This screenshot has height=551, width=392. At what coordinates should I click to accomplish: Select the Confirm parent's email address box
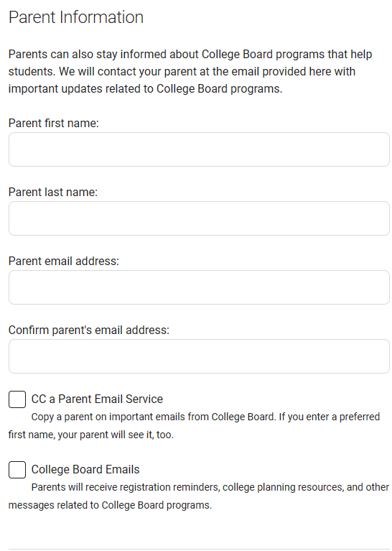click(199, 356)
